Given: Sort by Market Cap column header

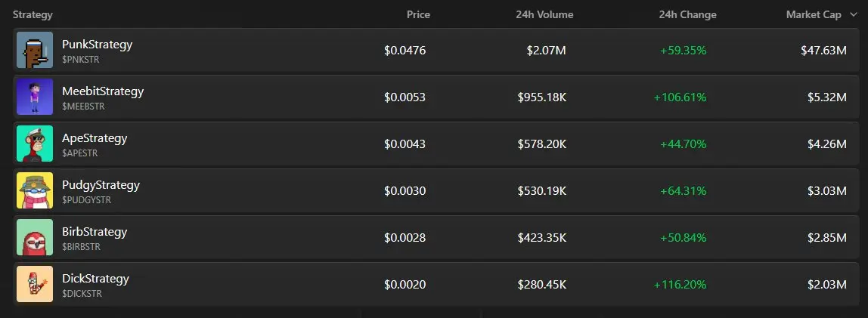Looking at the screenshot, I should (814, 15).
